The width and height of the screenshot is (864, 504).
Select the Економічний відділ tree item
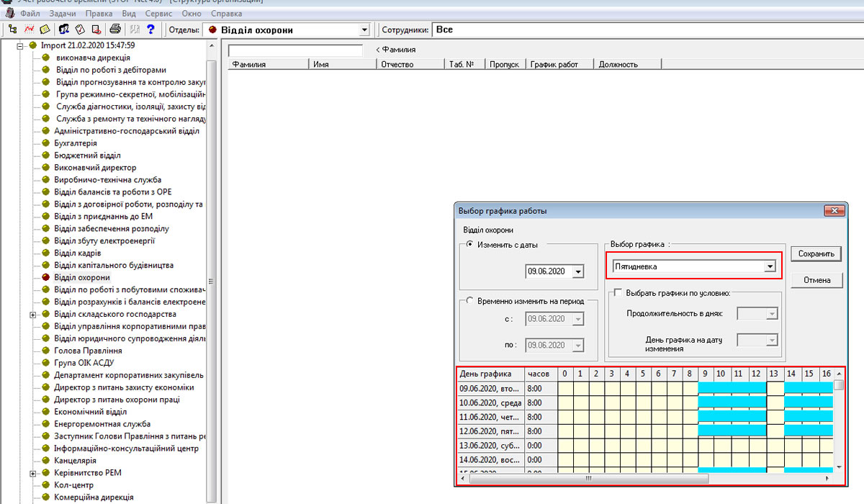coord(90,412)
